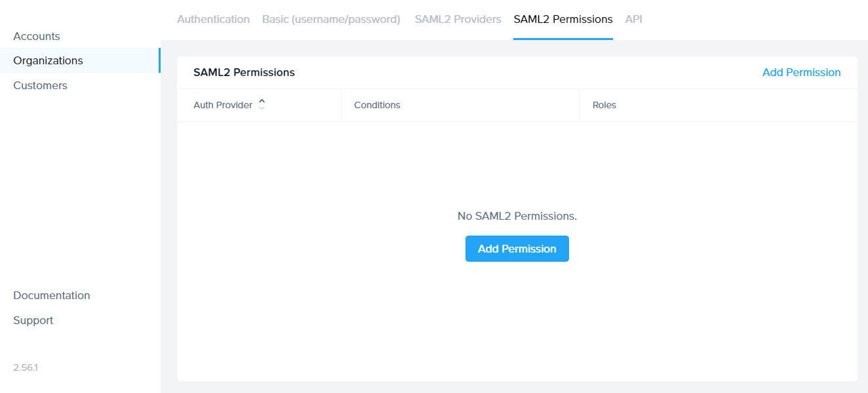Click the Roles column header

[604, 105]
